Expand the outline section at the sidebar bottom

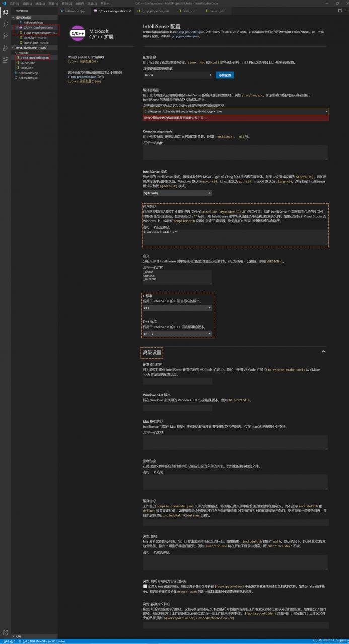click(x=34, y=636)
